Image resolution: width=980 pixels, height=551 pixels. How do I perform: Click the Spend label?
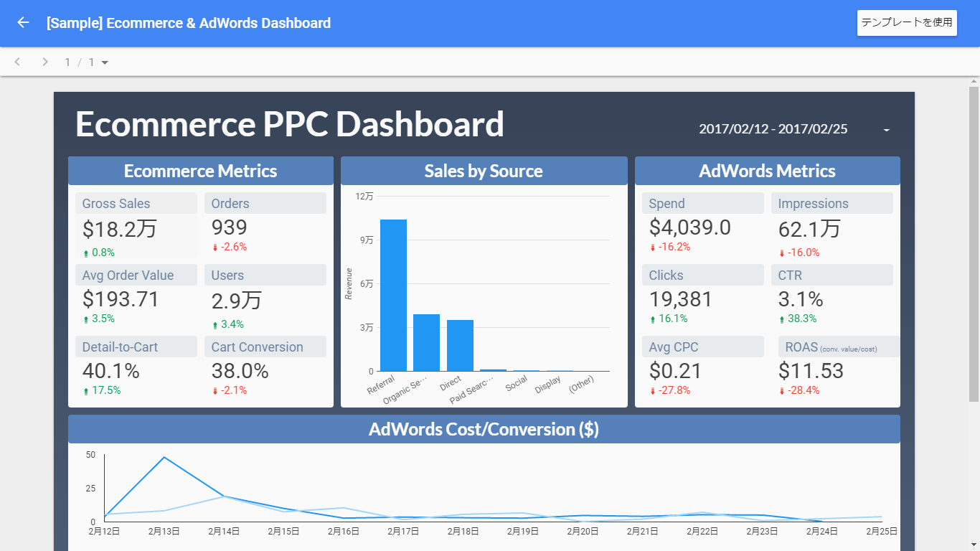click(667, 204)
